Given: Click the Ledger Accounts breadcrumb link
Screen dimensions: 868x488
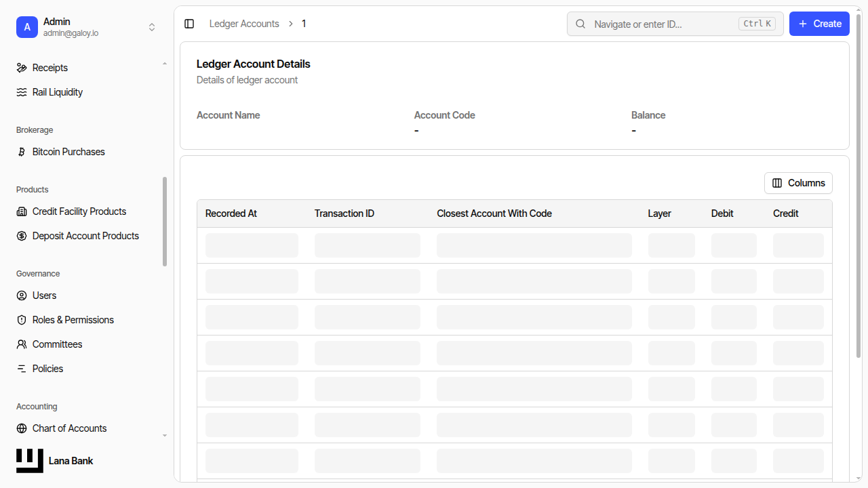Looking at the screenshot, I should (x=244, y=24).
